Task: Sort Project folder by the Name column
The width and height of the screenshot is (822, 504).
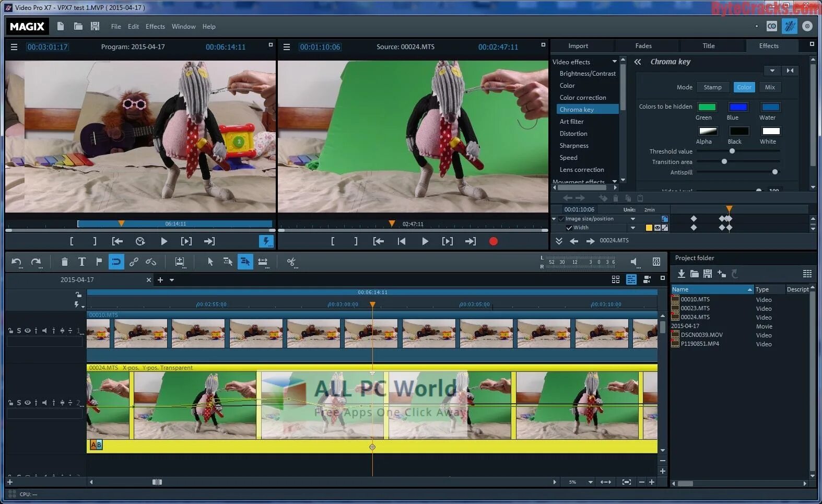Action: tap(712, 289)
